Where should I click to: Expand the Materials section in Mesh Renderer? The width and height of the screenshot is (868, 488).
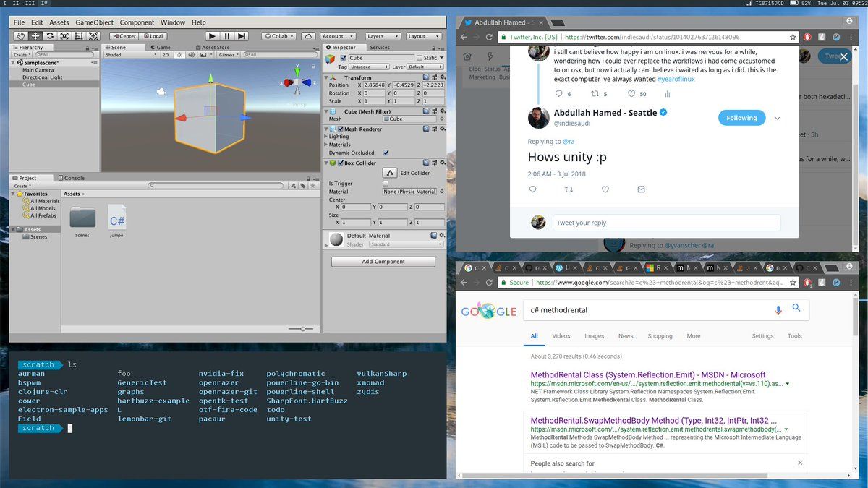click(x=339, y=145)
